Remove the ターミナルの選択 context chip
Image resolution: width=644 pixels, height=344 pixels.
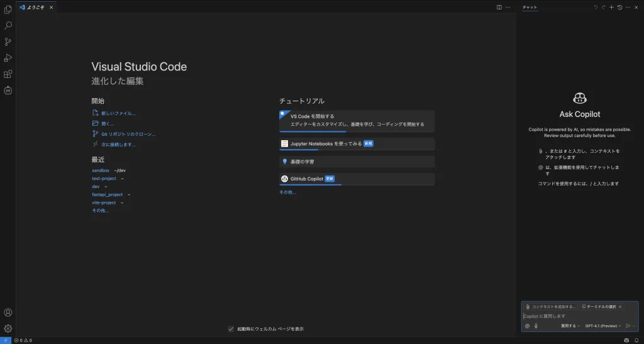pyautogui.click(x=620, y=307)
